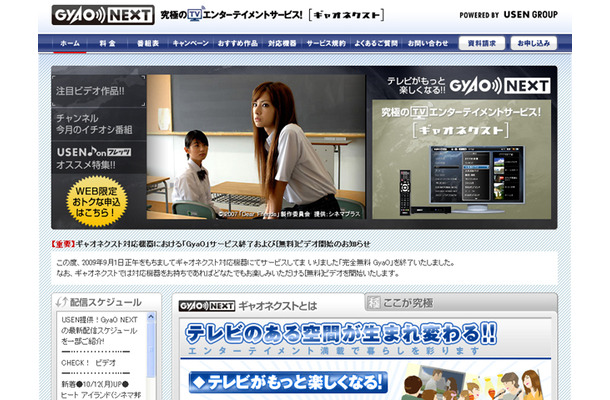Screen dimensions: 610x400
Task: Select お問い合わせ in the navigation
Action: coord(428,44)
